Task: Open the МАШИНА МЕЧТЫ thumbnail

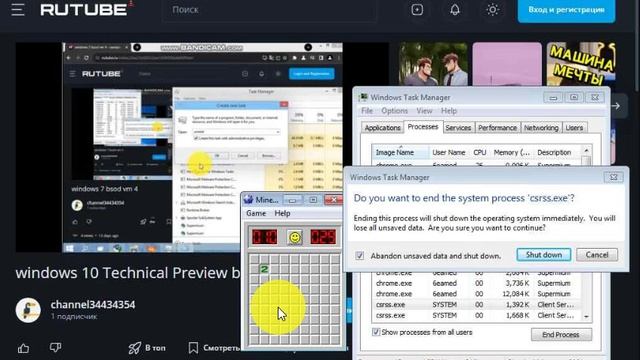Action: 581,64
